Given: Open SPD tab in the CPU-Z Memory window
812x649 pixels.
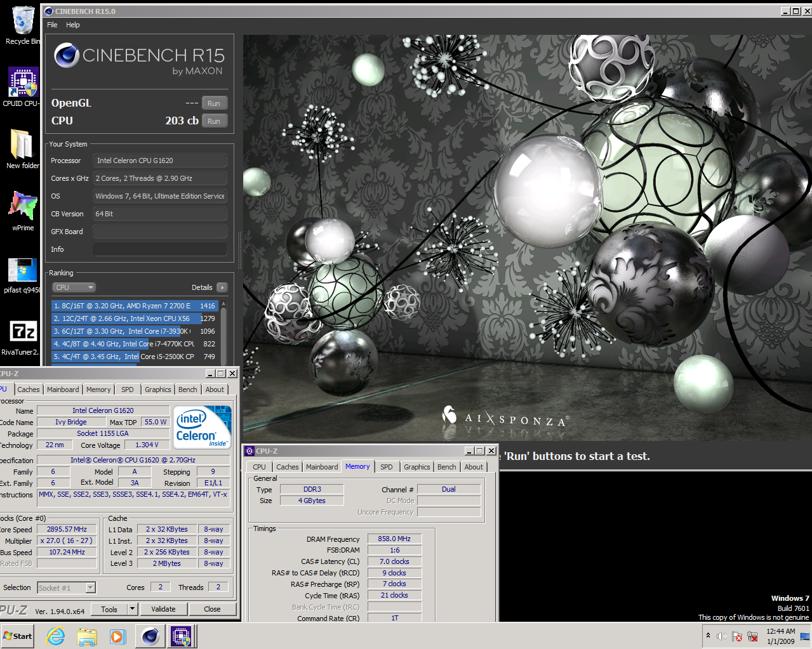Looking at the screenshot, I should click(x=387, y=467).
